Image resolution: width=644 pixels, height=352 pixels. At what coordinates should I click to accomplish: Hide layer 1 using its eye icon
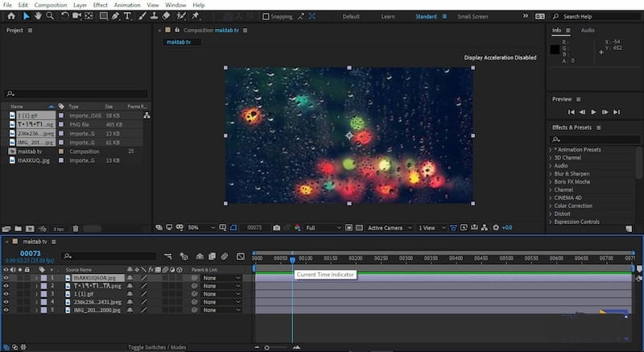point(6,277)
